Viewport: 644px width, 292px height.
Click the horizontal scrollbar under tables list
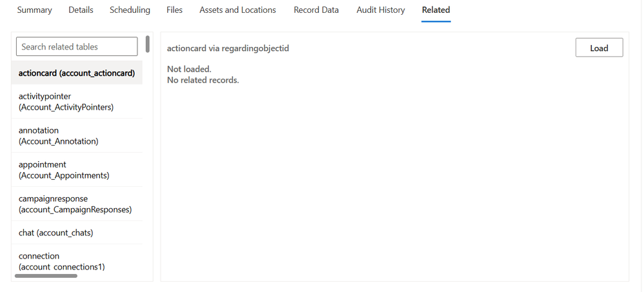click(x=46, y=276)
